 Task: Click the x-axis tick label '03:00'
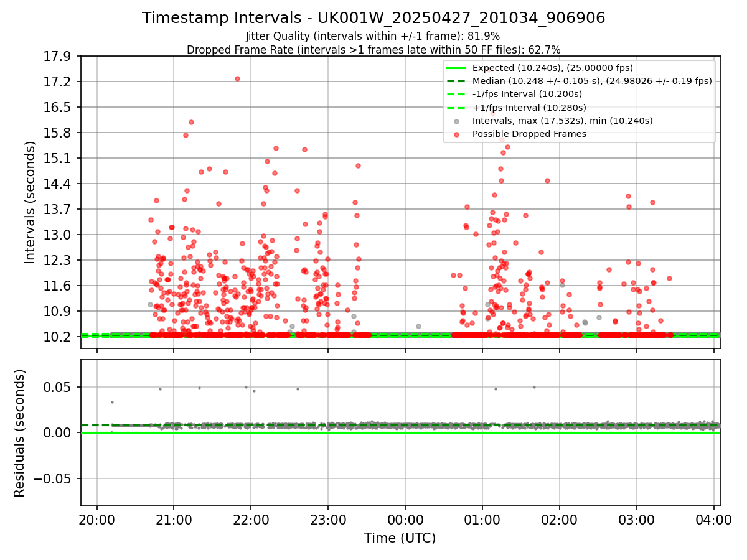(637, 518)
